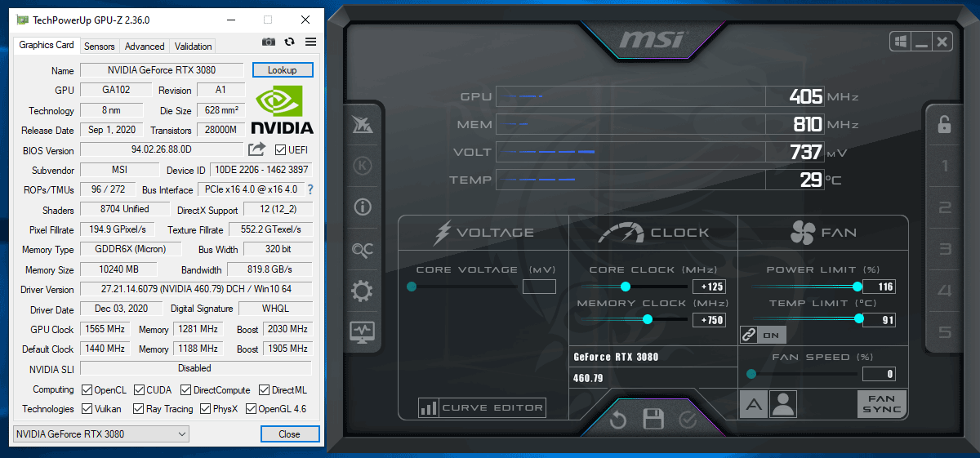Toggle the CUDA checkbox

(139, 390)
